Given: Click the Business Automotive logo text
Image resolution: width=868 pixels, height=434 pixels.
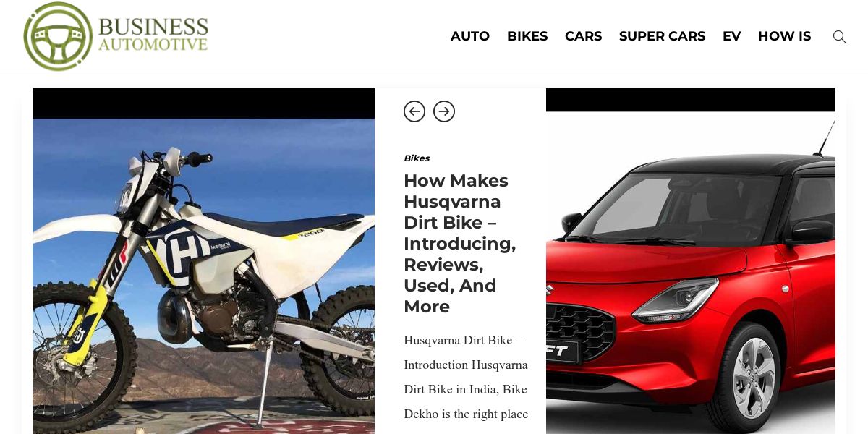Looking at the screenshot, I should 153,35.
